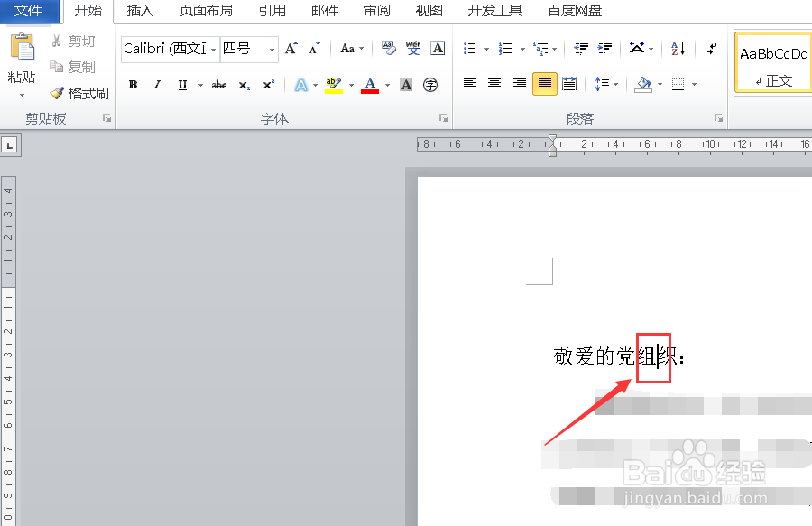The height and width of the screenshot is (526, 812).
Task: Click the Sort icon in paragraph group
Action: (677, 48)
